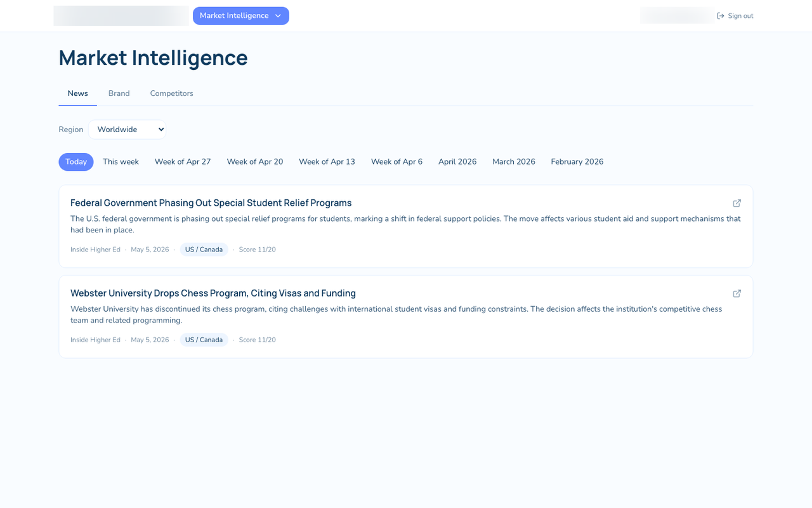812x508 pixels.
Task: Select the Today filter pill
Action: click(76, 162)
